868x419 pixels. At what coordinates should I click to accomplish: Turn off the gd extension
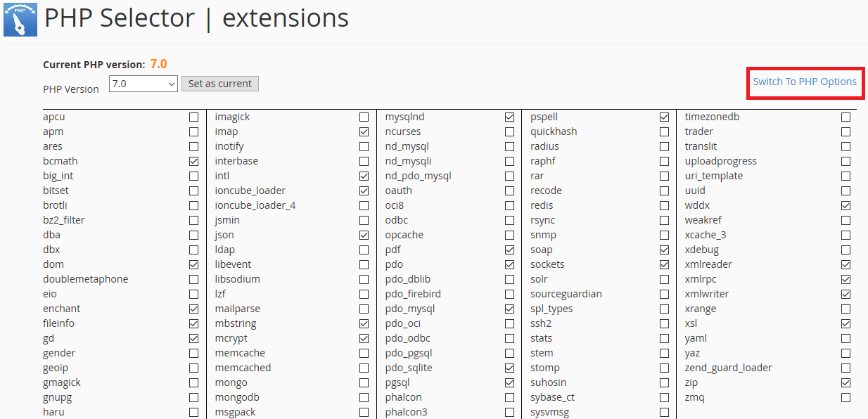(193, 339)
